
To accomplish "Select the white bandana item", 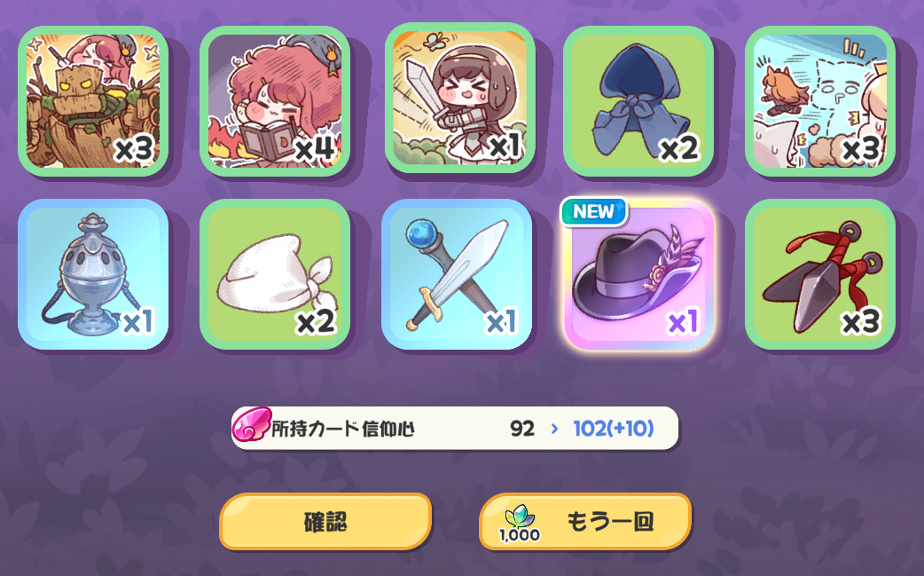I will click(275, 274).
